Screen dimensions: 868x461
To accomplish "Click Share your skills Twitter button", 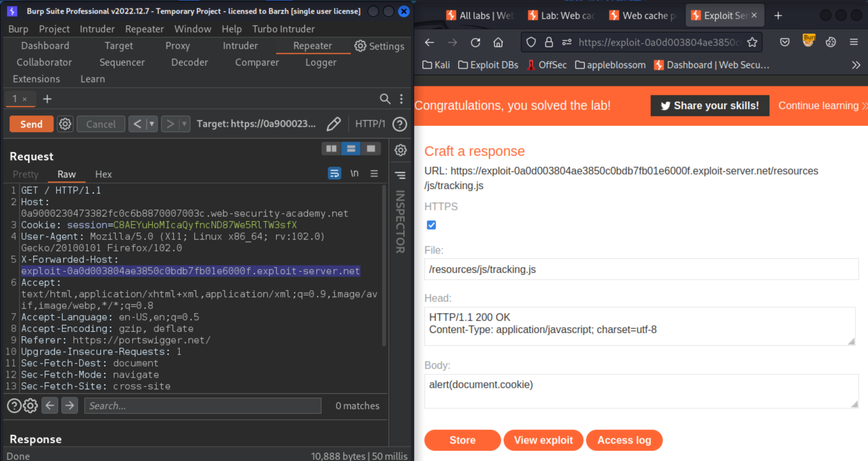I will pos(710,105).
